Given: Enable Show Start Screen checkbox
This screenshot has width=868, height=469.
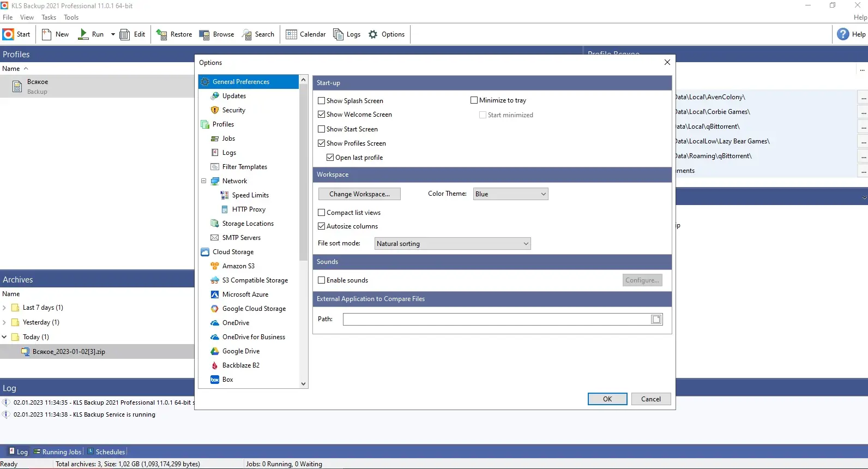Looking at the screenshot, I should pyautogui.click(x=322, y=129).
